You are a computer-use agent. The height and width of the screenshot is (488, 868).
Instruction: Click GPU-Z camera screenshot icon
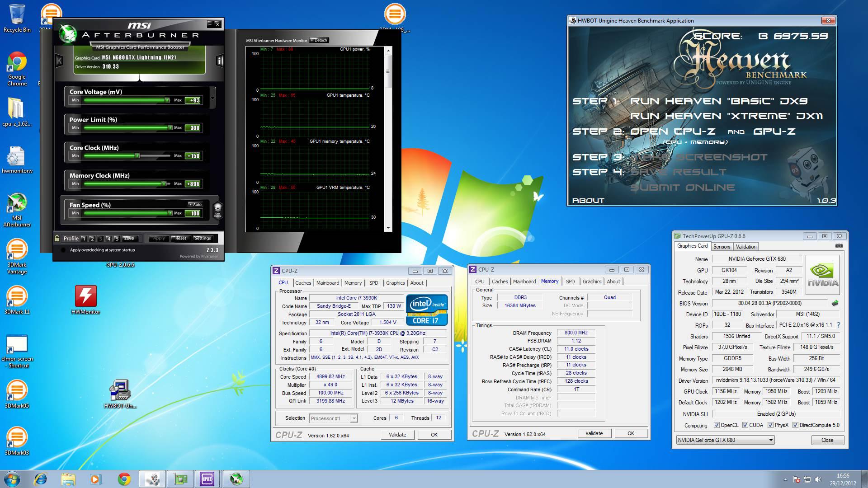[x=839, y=246]
